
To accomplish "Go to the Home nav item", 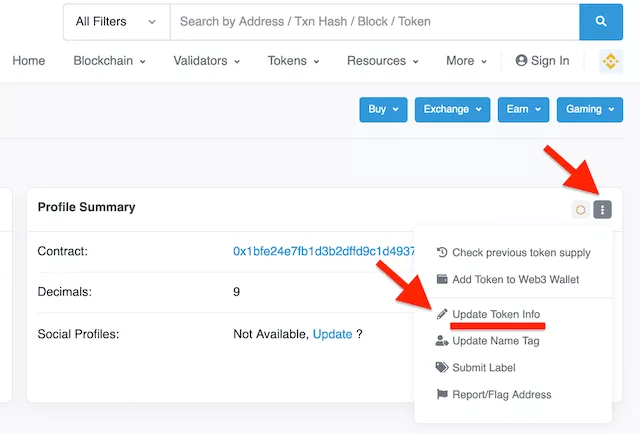I will click(29, 61).
